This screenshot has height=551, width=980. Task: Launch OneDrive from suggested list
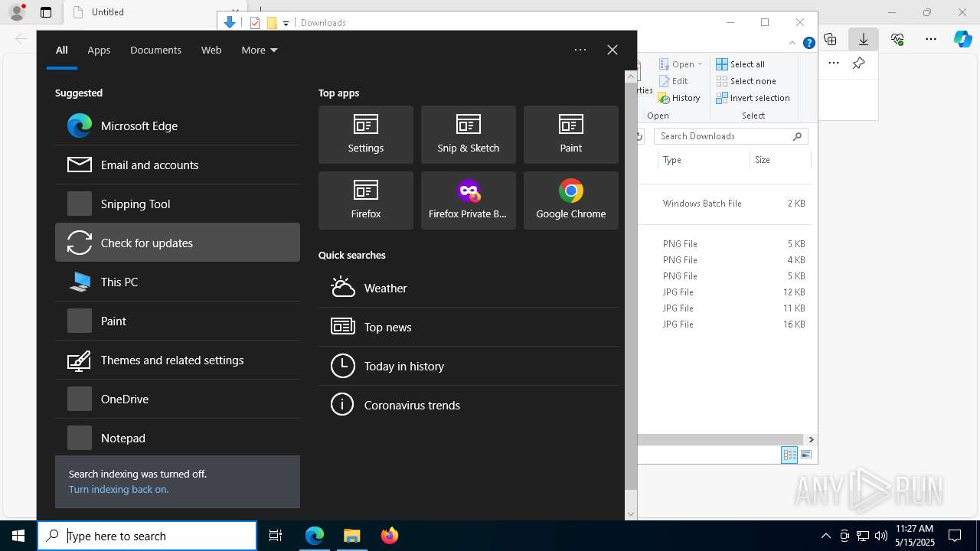178,399
